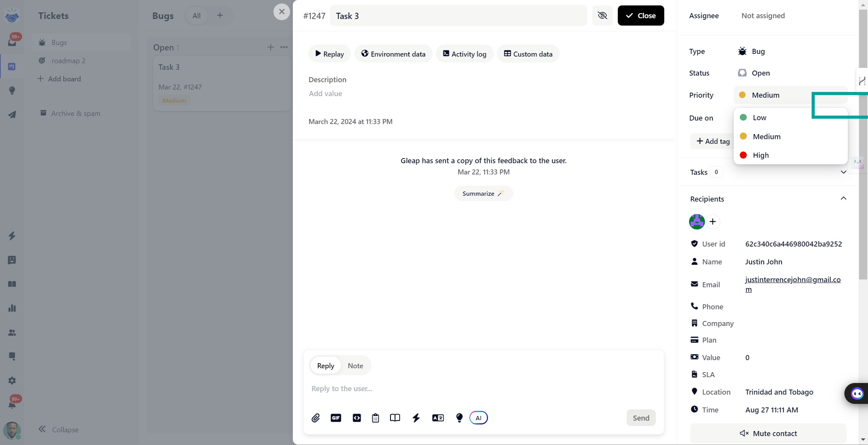The height and width of the screenshot is (445, 868).
Task: Open the roadmap 2 board
Action: click(x=82, y=60)
